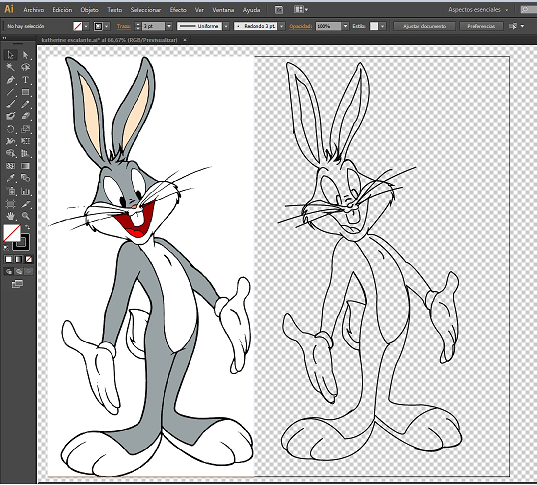
Task: Set paint mode to None
Action: [x=29, y=259]
